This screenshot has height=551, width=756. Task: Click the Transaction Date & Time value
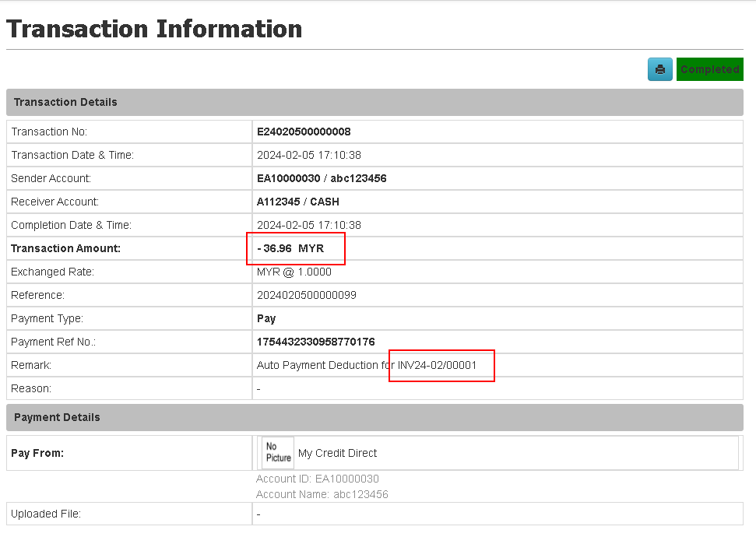click(x=309, y=155)
